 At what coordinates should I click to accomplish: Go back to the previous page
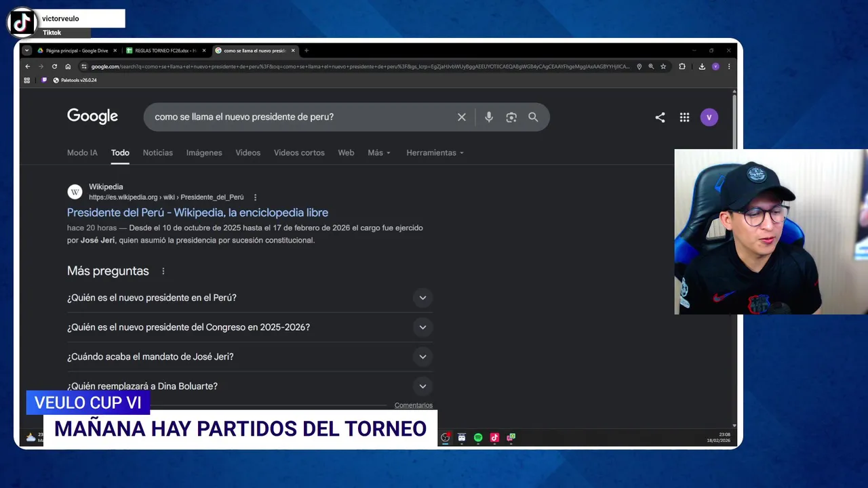(x=28, y=66)
